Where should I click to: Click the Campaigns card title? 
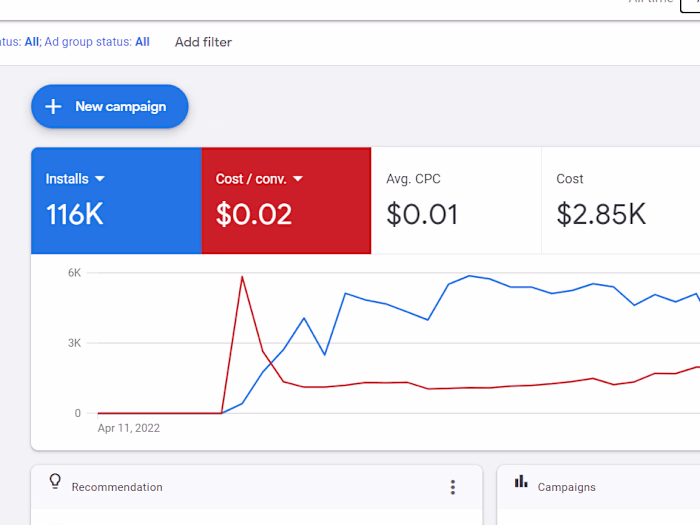click(x=566, y=487)
